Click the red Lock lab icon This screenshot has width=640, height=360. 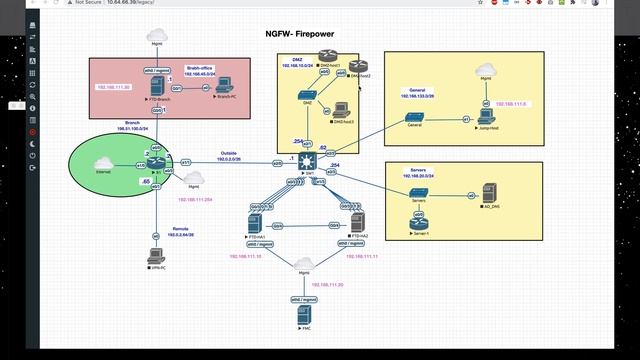(x=32, y=132)
